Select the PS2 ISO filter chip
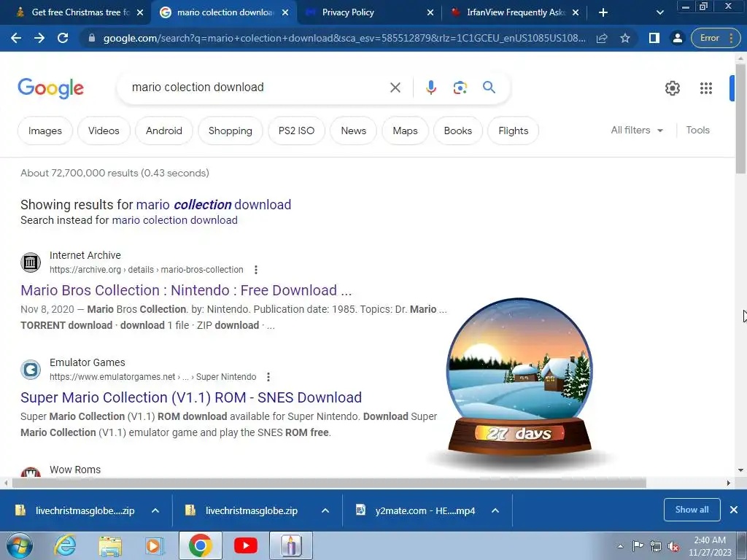747x560 pixels. point(296,131)
